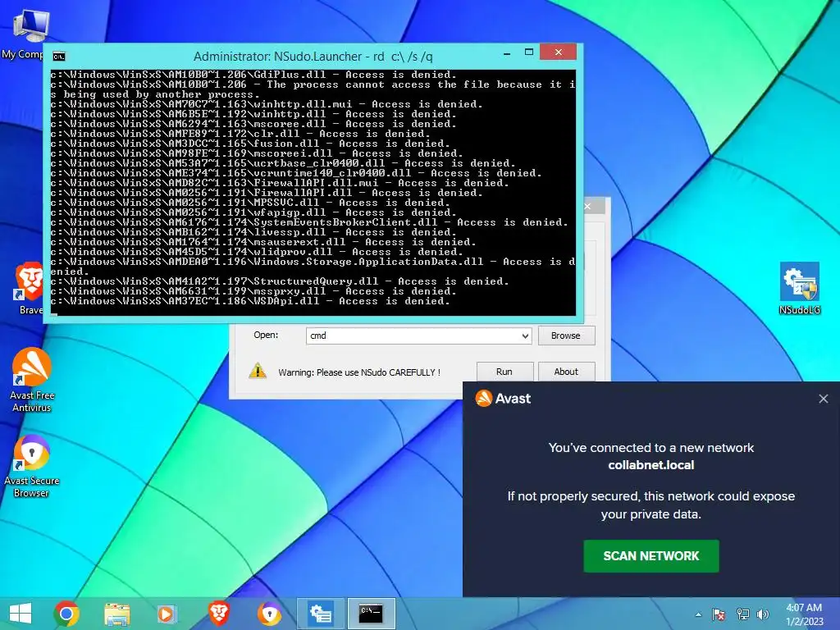Screen dimensions: 840x630
Task: Open the Windows Start button
Action: (21, 614)
